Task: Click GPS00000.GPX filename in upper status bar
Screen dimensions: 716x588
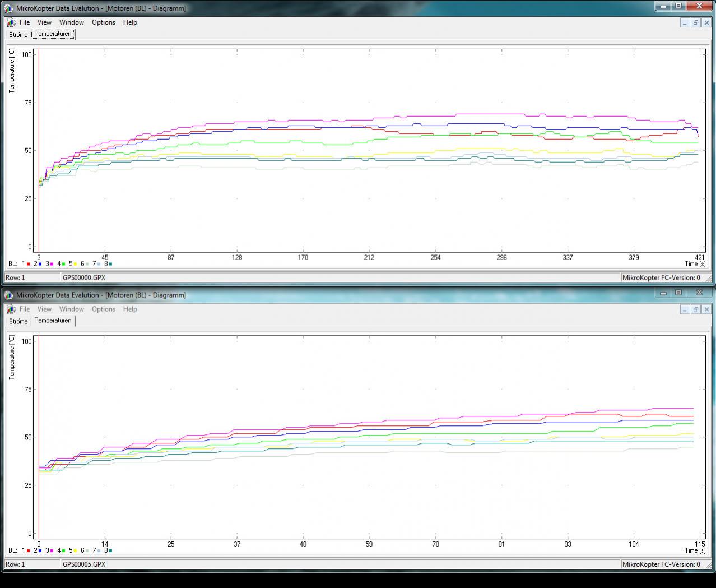Action: [84, 277]
